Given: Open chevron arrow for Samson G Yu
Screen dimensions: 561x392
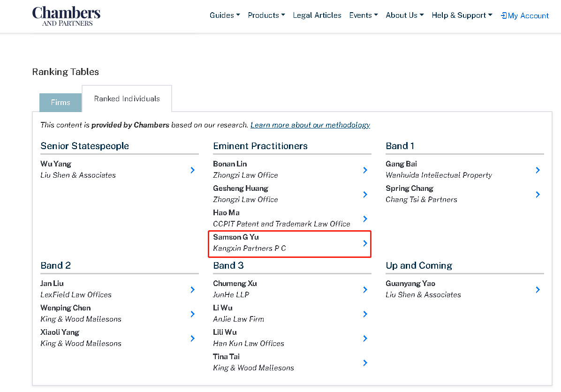Looking at the screenshot, I should tap(365, 243).
